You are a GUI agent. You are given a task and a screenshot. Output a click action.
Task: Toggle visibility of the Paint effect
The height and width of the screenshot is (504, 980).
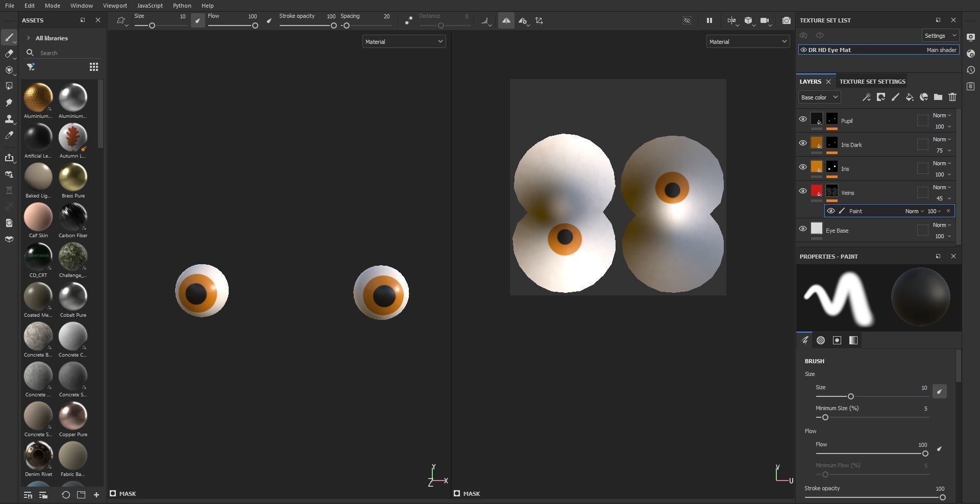831,211
